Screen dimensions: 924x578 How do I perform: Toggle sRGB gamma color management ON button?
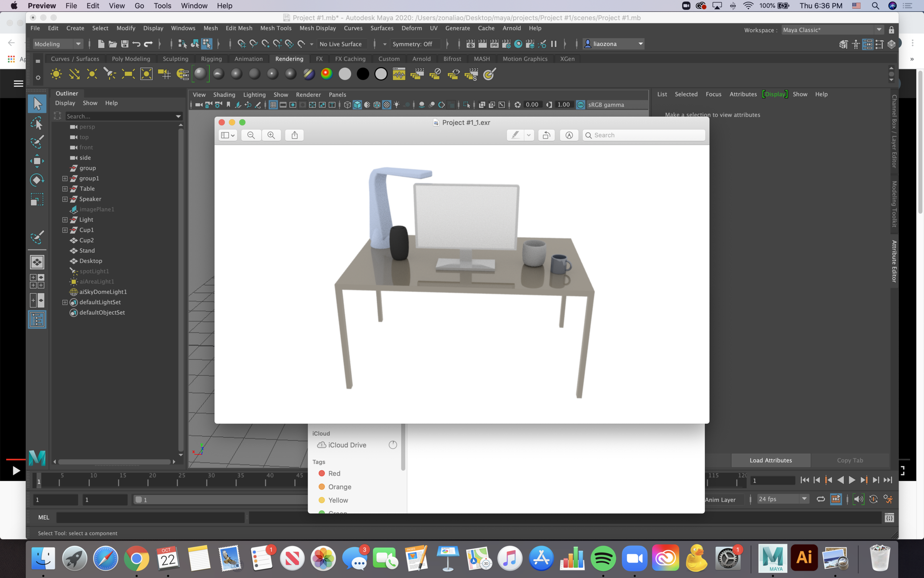581,105
